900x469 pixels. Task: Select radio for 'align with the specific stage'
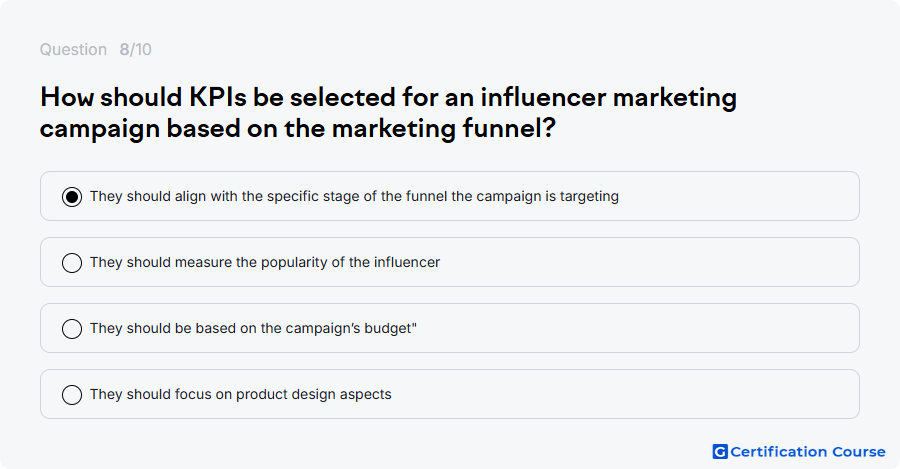pos(72,197)
